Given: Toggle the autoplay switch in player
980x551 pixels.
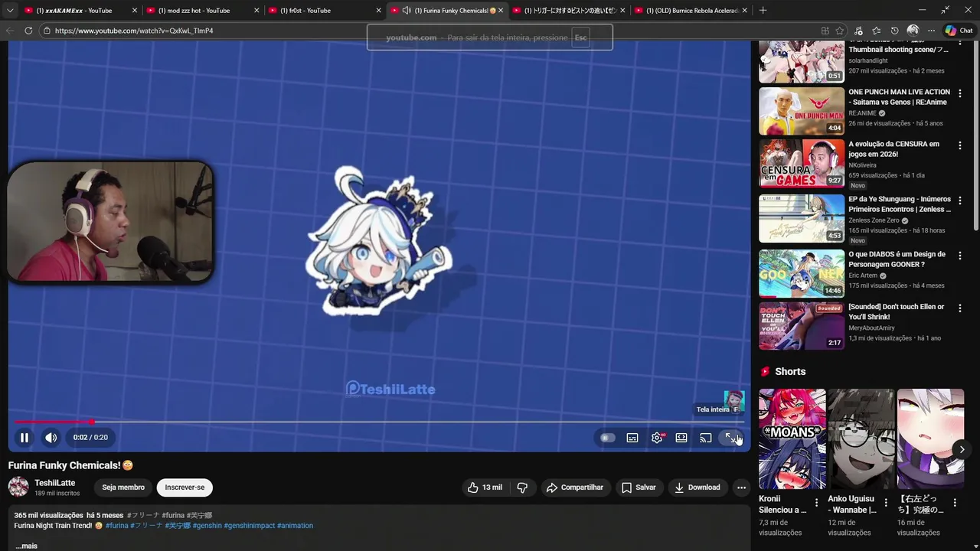Looking at the screenshot, I should coord(607,438).
